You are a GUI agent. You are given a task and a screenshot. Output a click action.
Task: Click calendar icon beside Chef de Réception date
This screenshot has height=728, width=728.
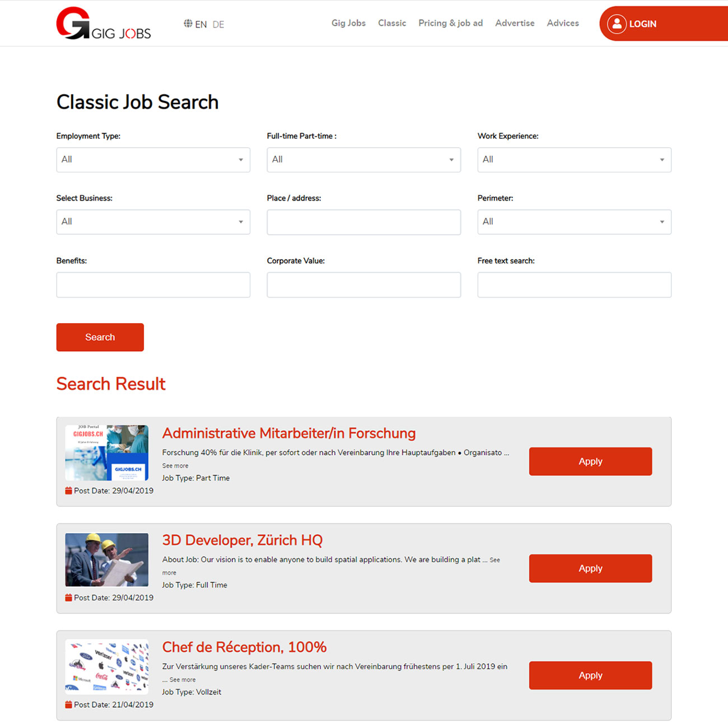click(x=68, y=704)
